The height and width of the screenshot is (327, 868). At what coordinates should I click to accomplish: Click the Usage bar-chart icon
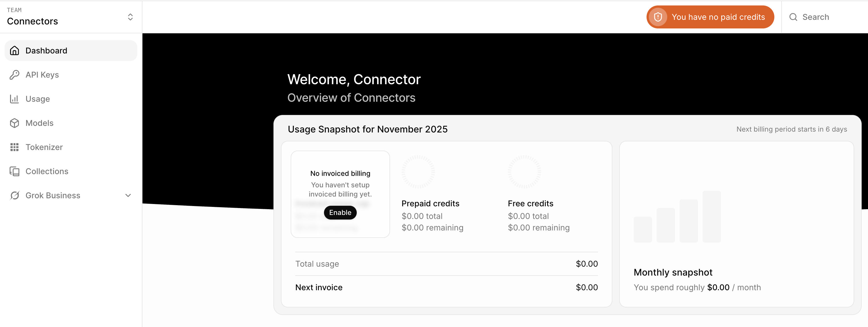tap(14, 99)
